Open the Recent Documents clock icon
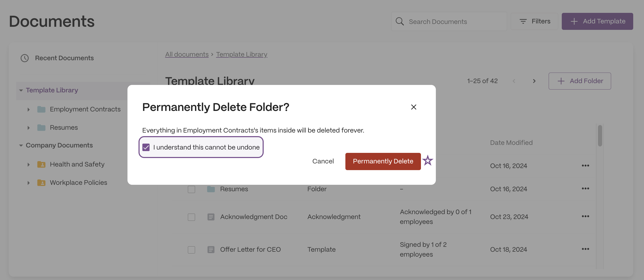The height and width of the screenshot is (280, 644). pyautogui.click(x=25, y=58)
